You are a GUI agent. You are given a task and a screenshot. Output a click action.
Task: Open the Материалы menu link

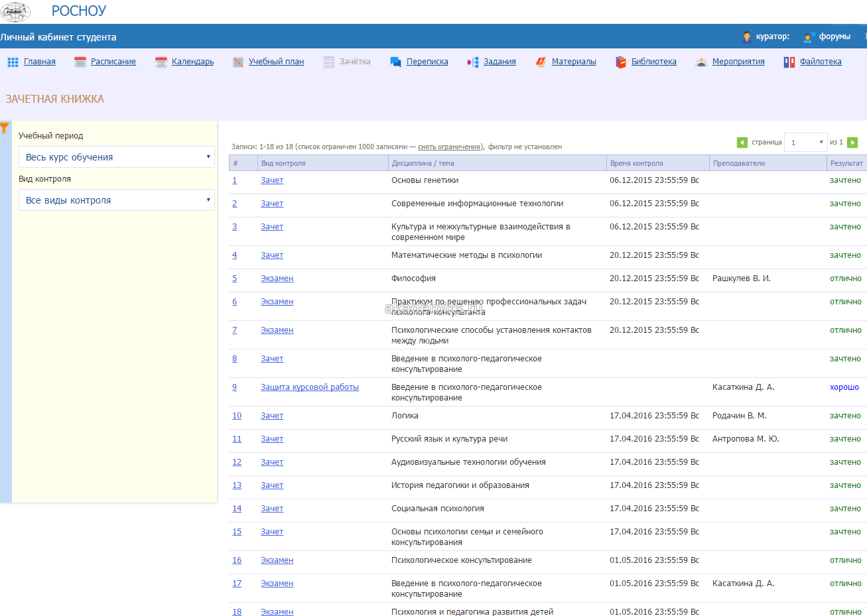[574, 62]
